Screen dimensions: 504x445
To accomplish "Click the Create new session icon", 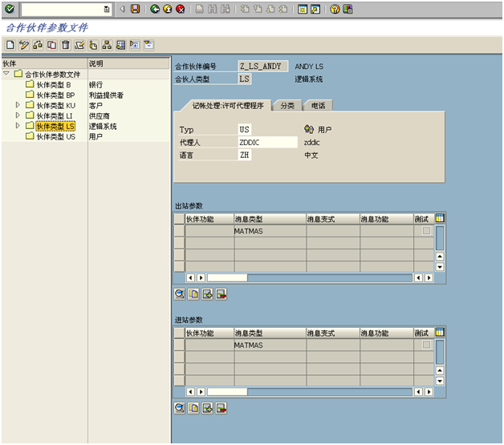I will click(x=303, y=9).
